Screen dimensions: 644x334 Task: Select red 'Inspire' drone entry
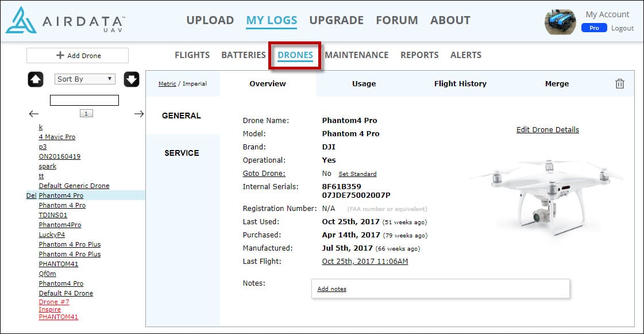[x=50, y=309]
